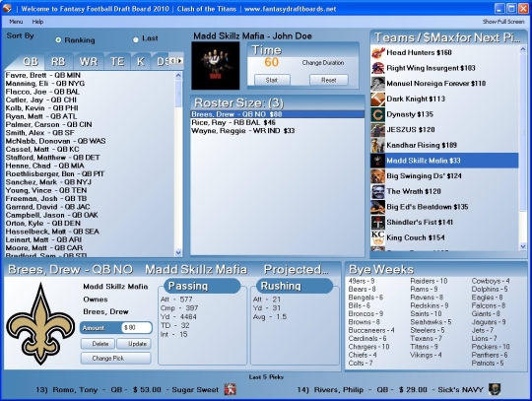Click the Update pick button
The height and width of the screenshot is (401, 532).
(x=134, y=344)
